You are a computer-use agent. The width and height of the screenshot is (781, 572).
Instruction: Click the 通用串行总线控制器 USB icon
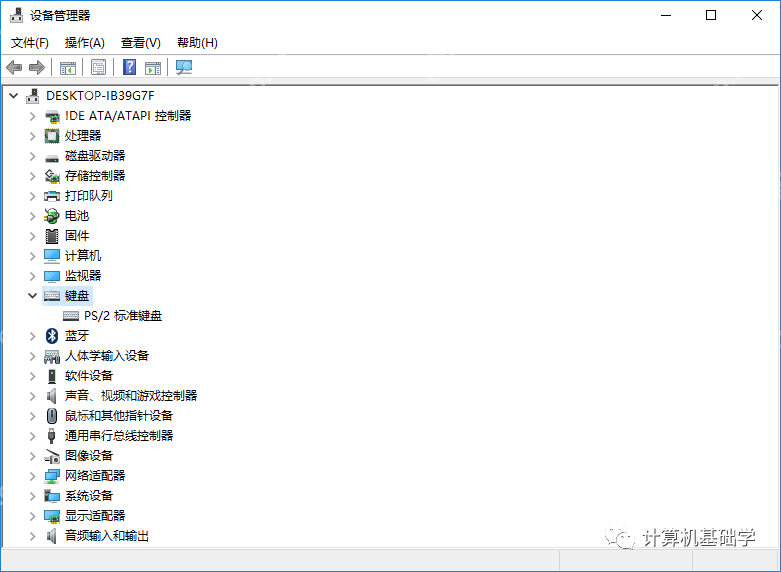click(x=52, y=436)
